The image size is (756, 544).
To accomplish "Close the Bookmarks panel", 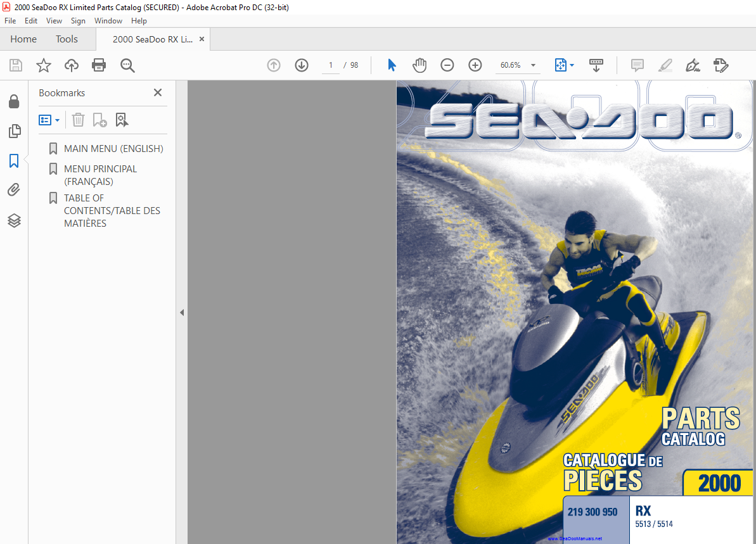I will (158, 92).
